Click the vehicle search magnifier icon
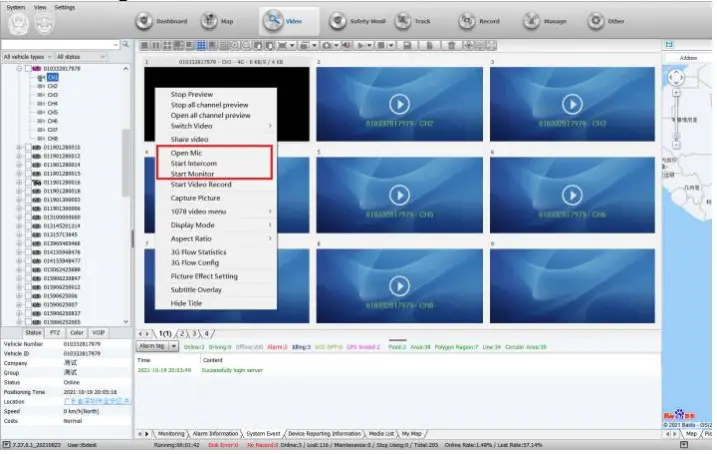Image resolution: width=717 pixels, height=454 pixels. click(125, 44)
